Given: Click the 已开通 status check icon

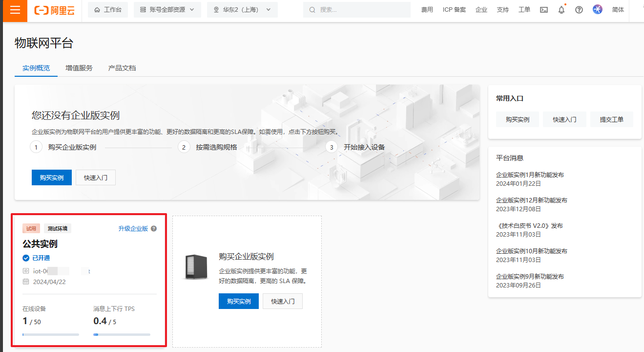Looking at the screenshot, I should 26,258.
